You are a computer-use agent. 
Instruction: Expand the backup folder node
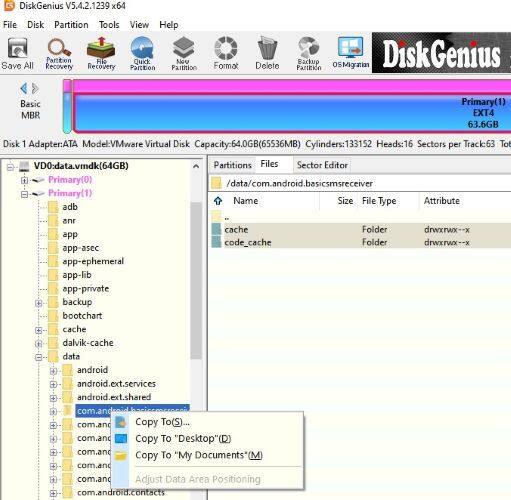point(39,303)
